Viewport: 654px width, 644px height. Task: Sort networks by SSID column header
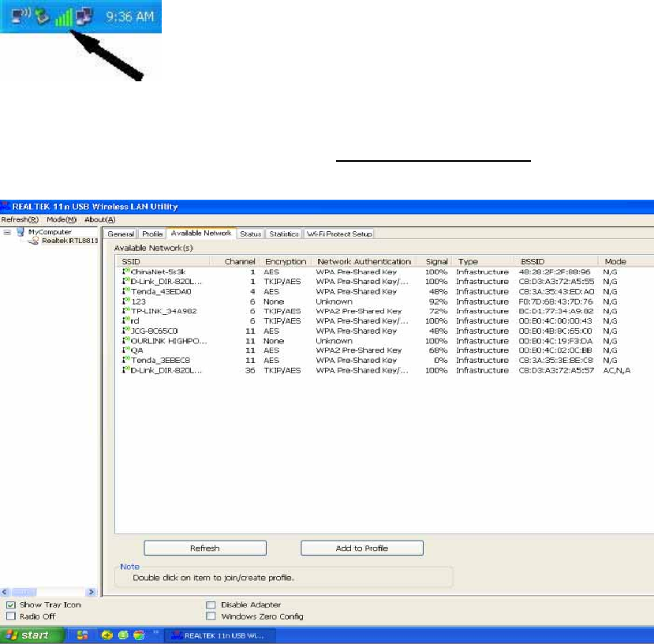pos(163,261)
